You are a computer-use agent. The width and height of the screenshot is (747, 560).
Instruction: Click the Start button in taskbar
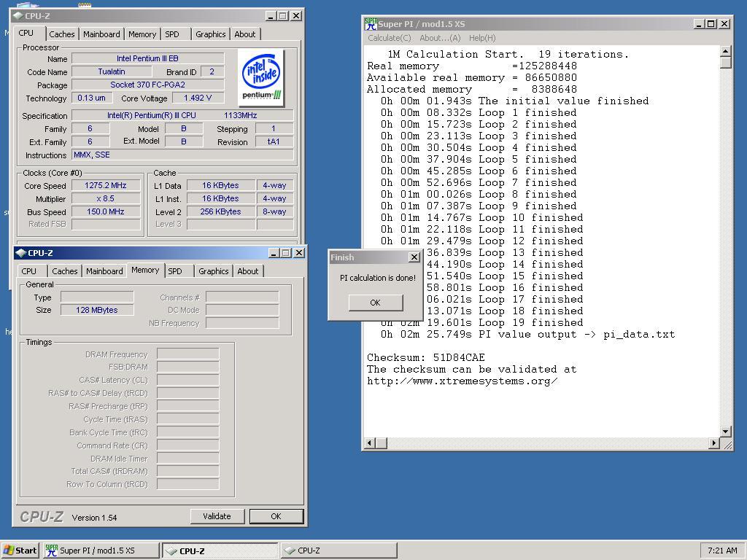click(x=20, y=551)
